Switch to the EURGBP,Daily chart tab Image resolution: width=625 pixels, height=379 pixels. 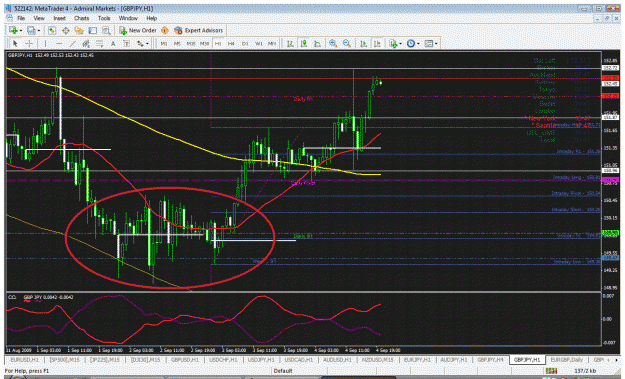click(566, 359)
